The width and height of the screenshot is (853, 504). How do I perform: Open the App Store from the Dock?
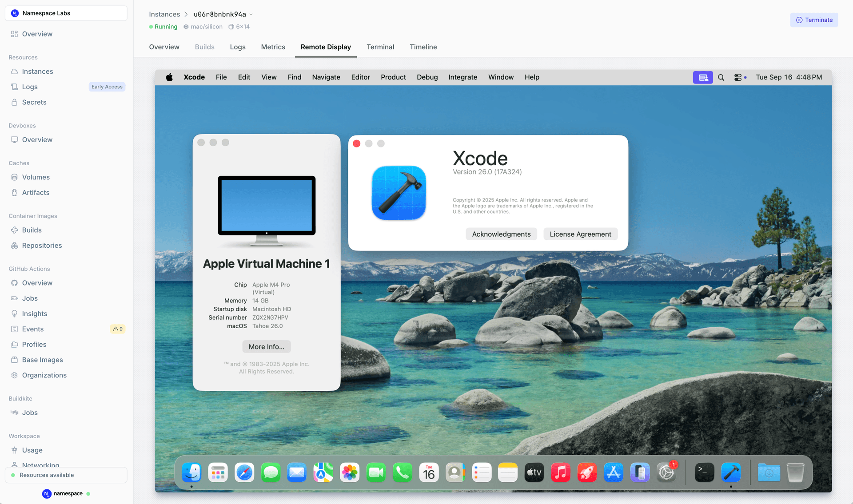[613, 472]
